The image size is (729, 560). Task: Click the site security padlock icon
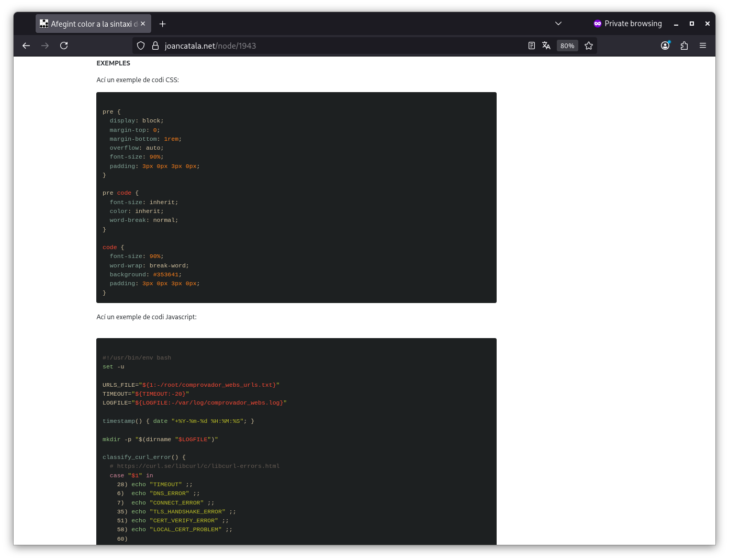pyautogui.click(x=155, y=46)
